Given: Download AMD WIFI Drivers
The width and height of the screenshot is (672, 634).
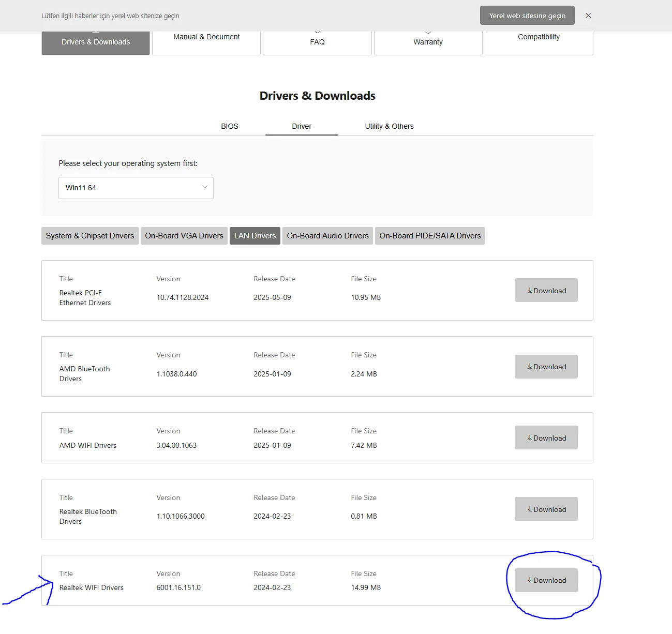Looking at the screenshot, I should [x=546, y=437].
